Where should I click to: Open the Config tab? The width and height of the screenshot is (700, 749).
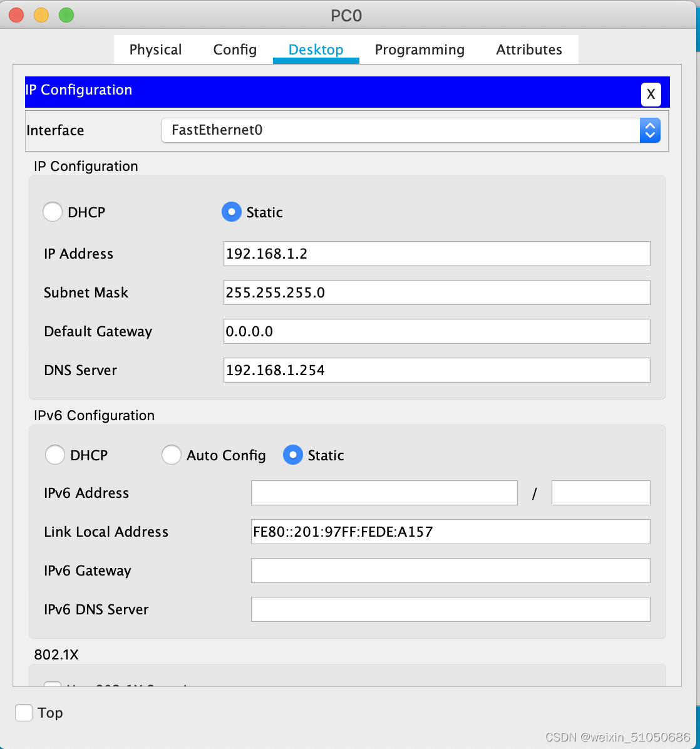point(235,49)
